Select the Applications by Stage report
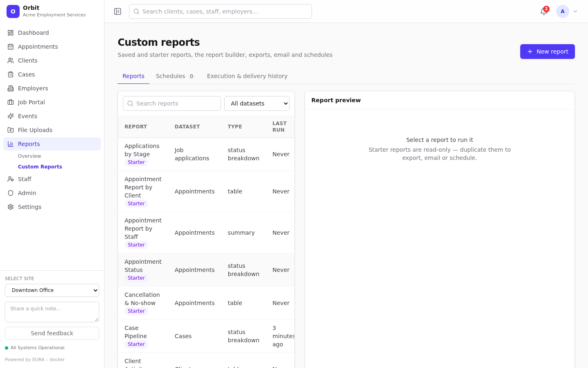This screenshot has height=368, width=588. (206, 154)
